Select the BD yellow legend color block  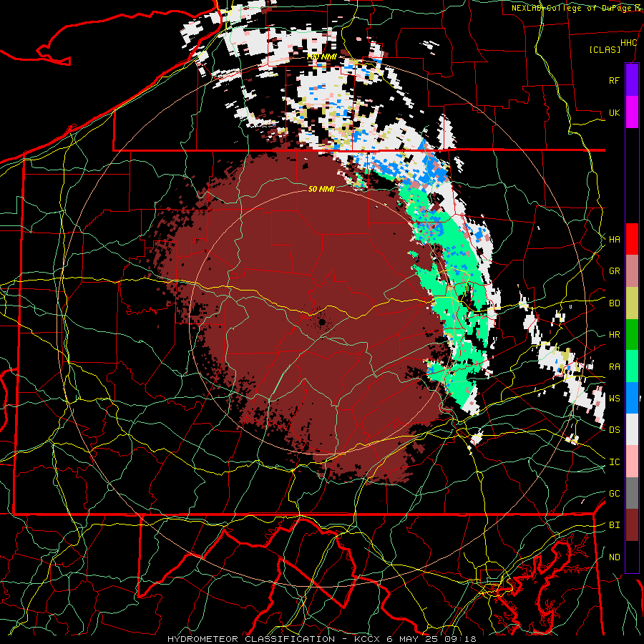click(x=632, y=303)
